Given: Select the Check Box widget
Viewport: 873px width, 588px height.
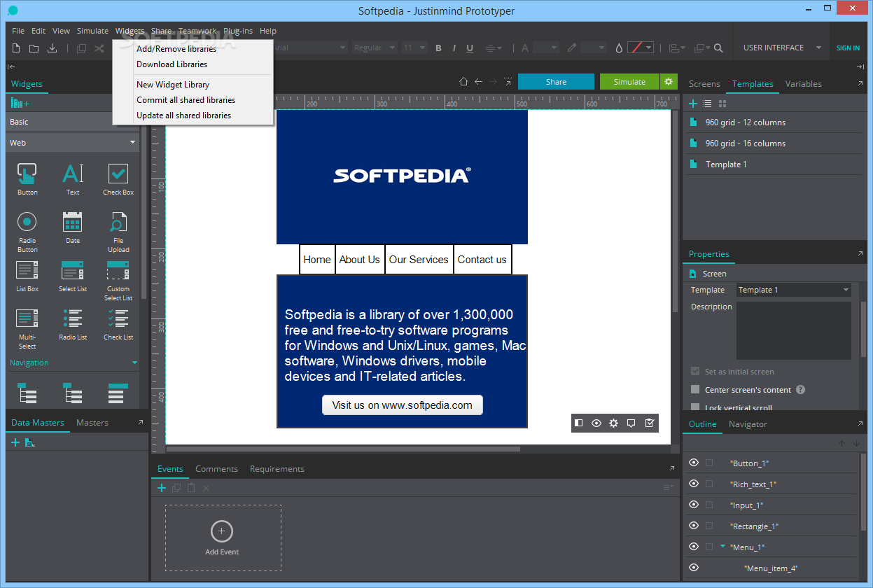Looking at the screenshot, I should (x=118, y=180).
